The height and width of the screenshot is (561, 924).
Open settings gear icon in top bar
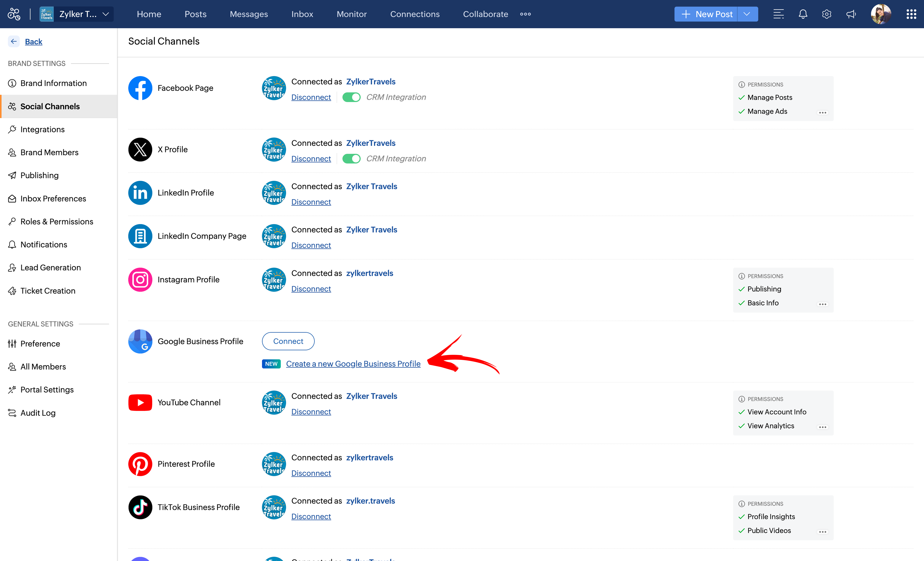coord(826,14)
